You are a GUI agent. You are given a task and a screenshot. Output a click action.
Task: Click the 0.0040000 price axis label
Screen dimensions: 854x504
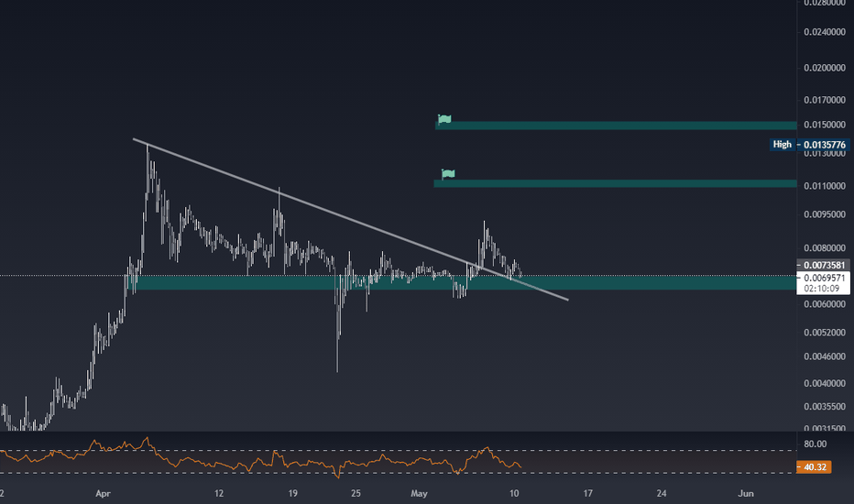tap(824, 383)
